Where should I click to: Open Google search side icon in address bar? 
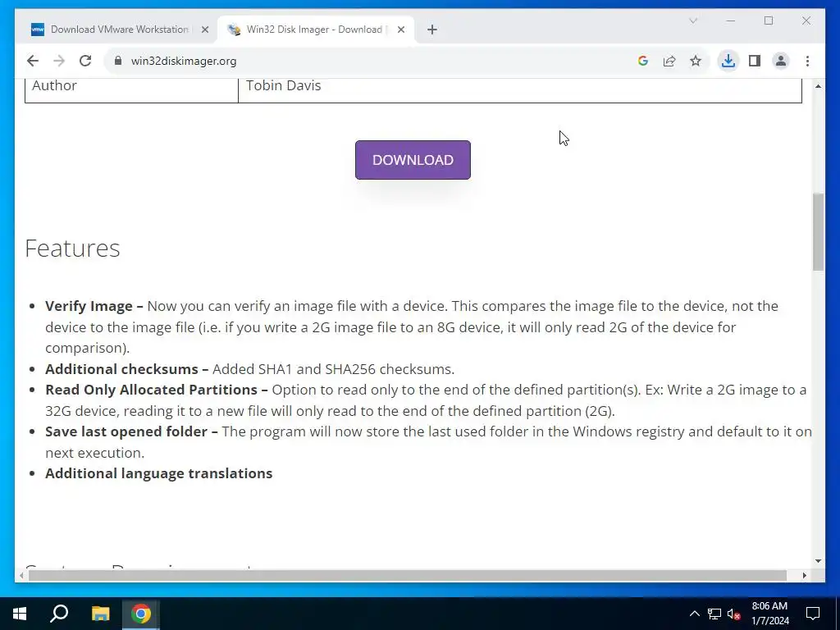coord(643,61)
